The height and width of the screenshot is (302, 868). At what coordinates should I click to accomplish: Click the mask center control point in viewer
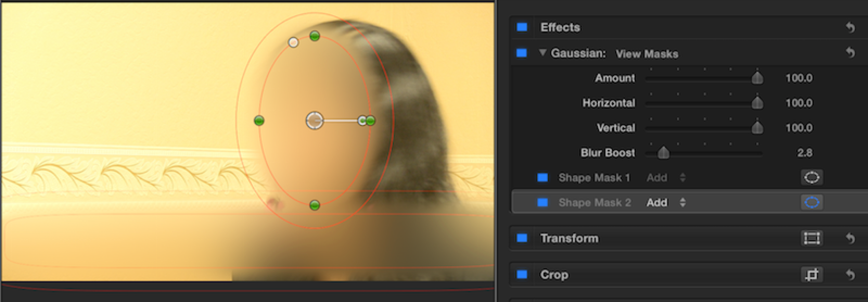point(314,121)
